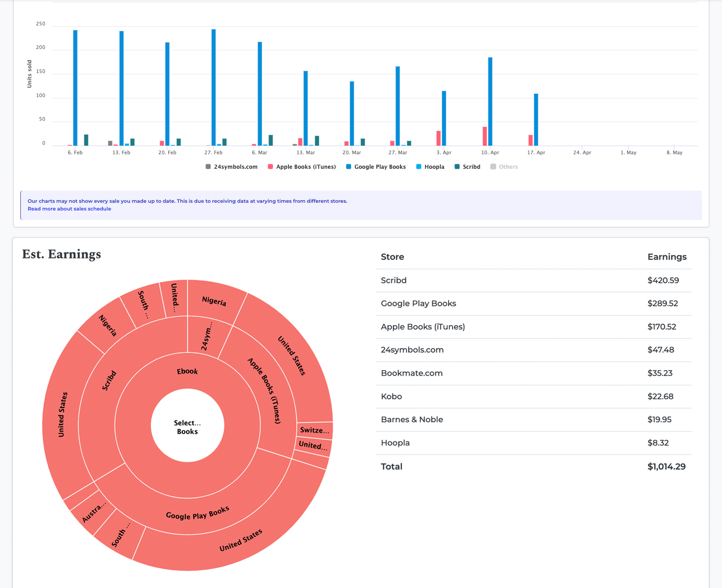Image resolution: width=722 pixels, height=588 pixels.
Task: Click the Scribd row in earnings table
Action: click(534, 280)
